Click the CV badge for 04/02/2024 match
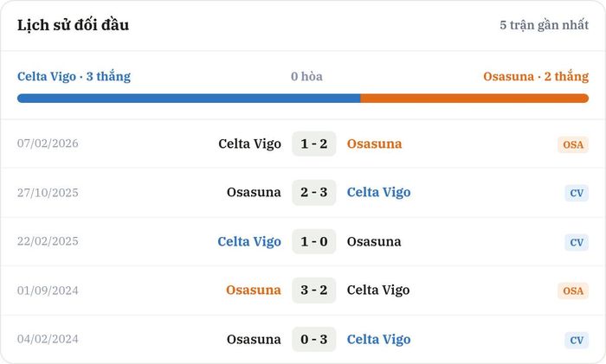606x364 pixels. pyautogui.click(x=577, y=340)
